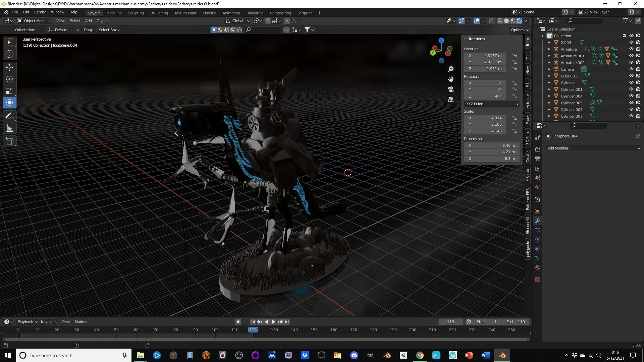Open the shading options dropdown arrow
644x362 pixels.
[x=526, y=21]
